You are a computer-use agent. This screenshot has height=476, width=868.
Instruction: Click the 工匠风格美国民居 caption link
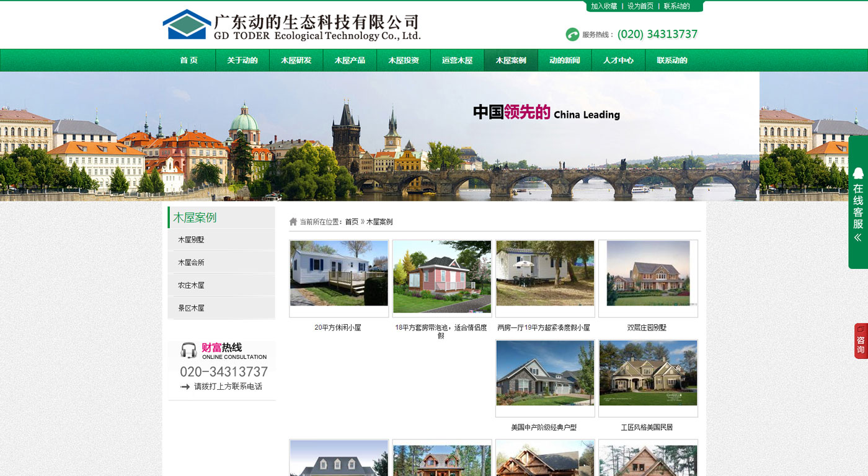647,428
